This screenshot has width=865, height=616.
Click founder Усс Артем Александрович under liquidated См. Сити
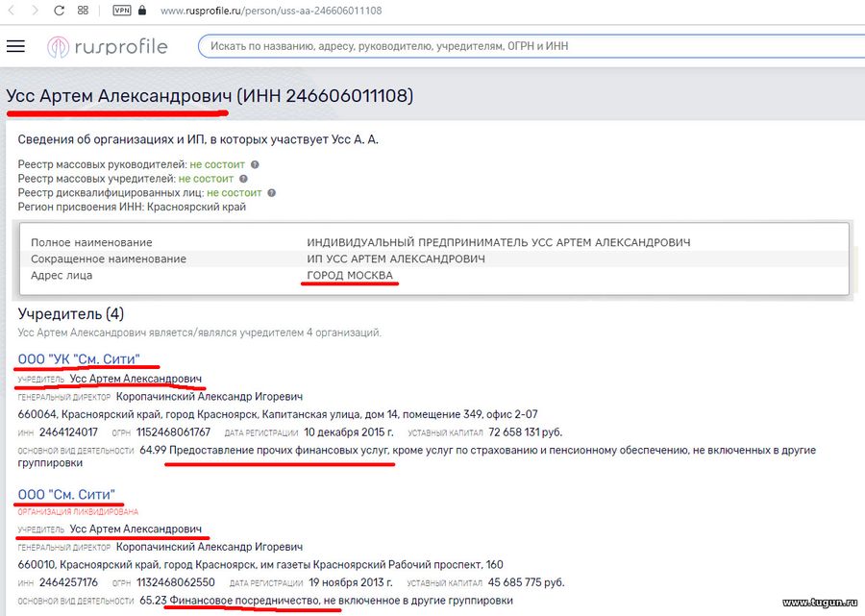pyautogui.click(x=136, y=529)
